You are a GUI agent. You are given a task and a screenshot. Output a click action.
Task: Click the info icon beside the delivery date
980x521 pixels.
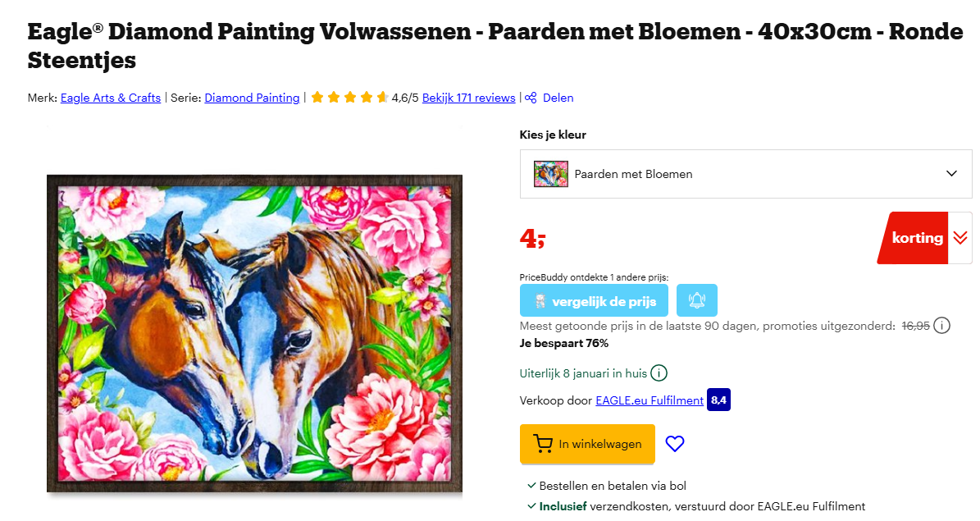(x=657, y=372)
